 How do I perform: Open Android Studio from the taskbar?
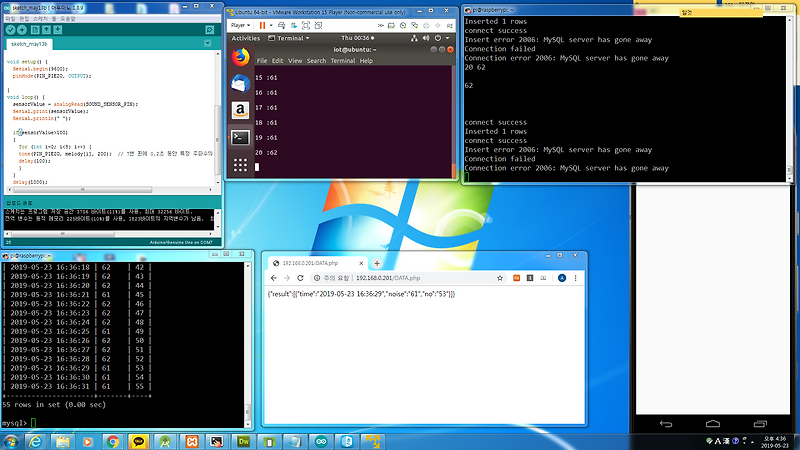165,442
